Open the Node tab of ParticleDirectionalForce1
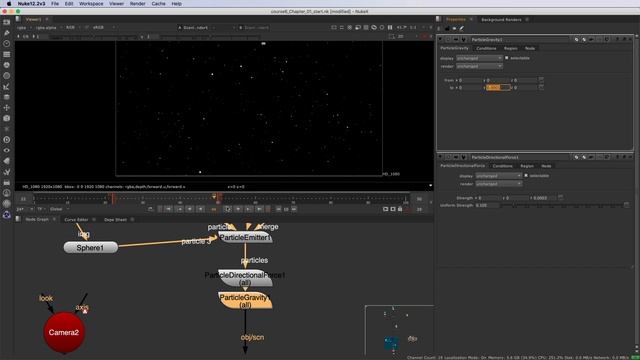This screenshot has width=640, height=360. click(546, 166)
